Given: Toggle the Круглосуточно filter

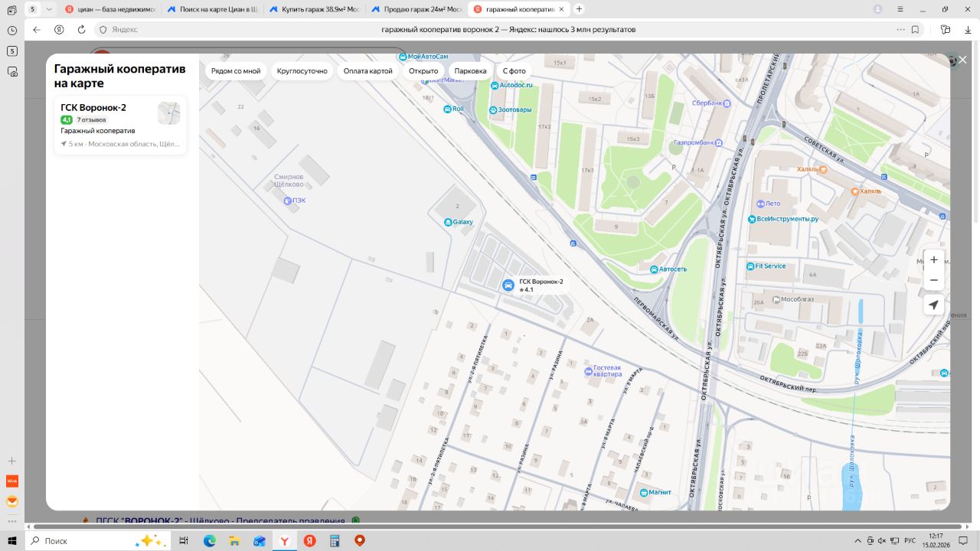Looking at the screenshot, I should 302,71.
